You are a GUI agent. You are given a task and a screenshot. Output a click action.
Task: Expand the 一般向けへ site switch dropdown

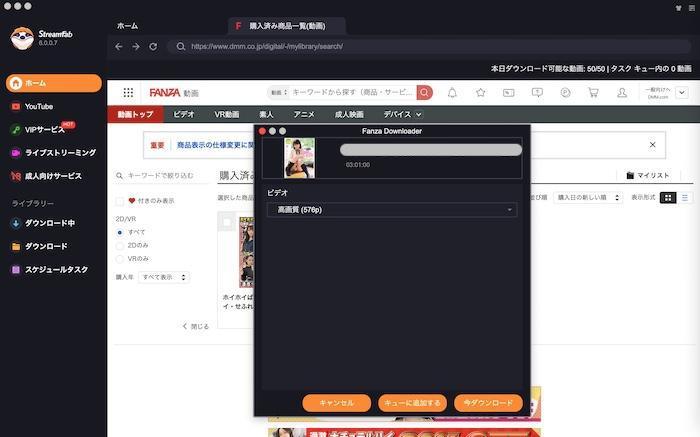click(682, 93)
